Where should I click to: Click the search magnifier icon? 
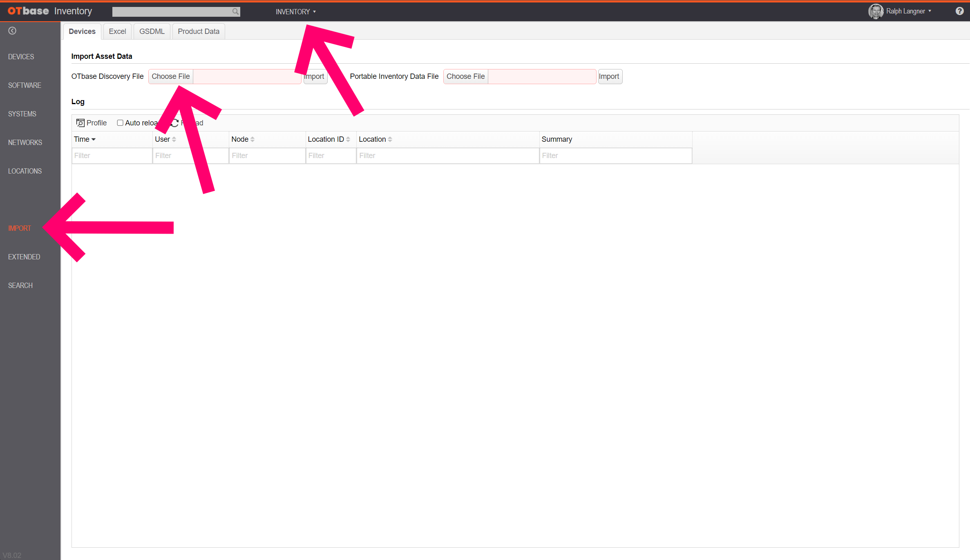tap(235, 11)
